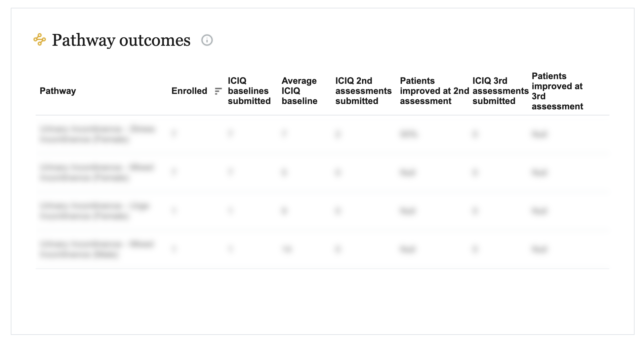This screenshot has width=644, height=344.
Task: Select the first pathway row name
Action: pyautogui.click(x=97, y=134)
